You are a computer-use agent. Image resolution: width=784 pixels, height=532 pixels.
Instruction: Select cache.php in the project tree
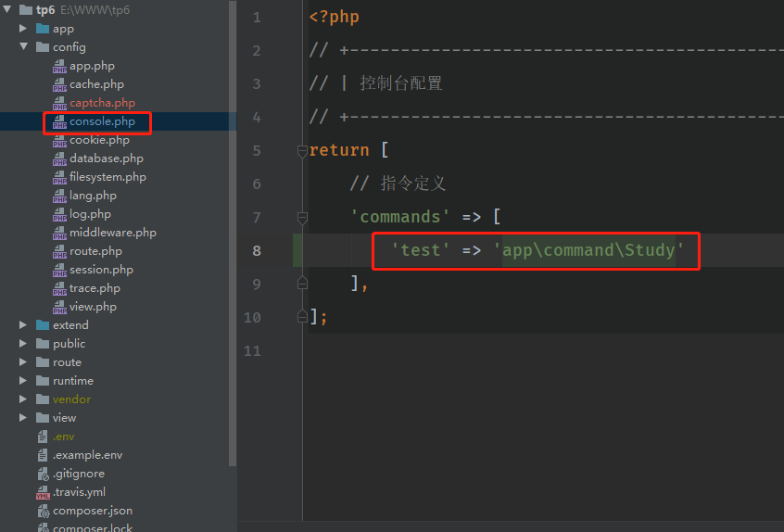96,84
